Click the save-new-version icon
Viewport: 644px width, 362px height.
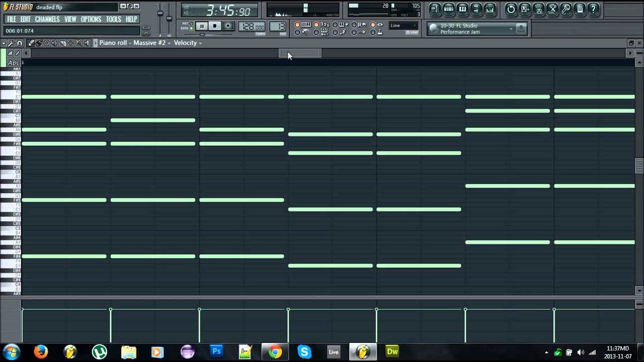pos(525,9)
